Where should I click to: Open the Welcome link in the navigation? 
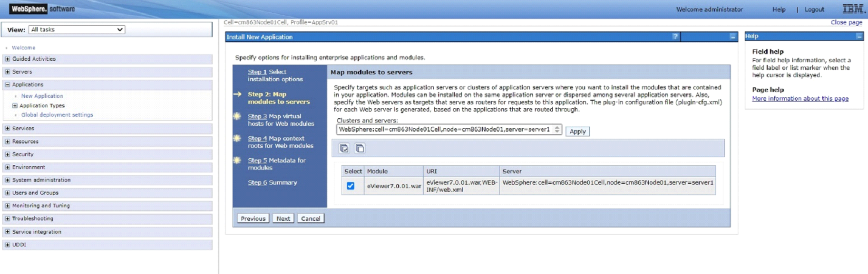[x=23, y=47]
